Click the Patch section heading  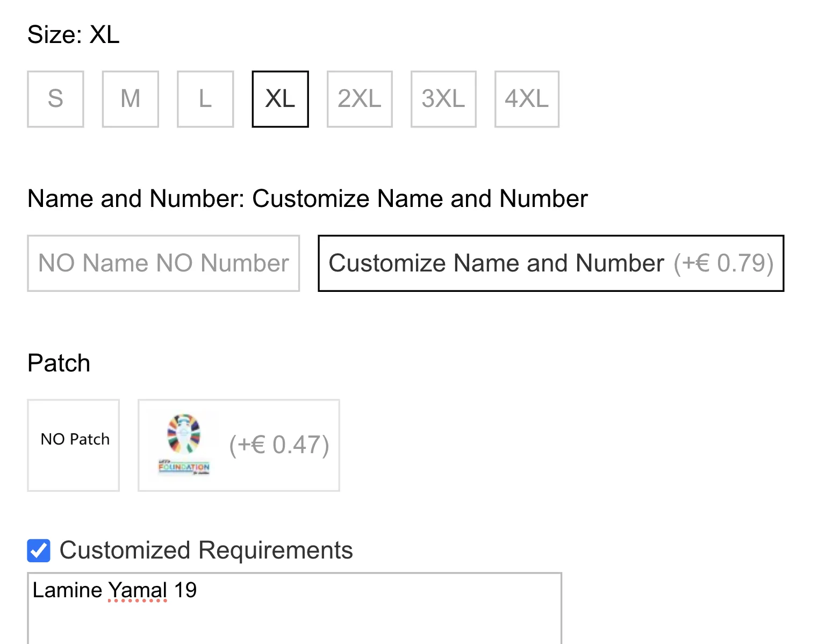click(x=59, y=363)
